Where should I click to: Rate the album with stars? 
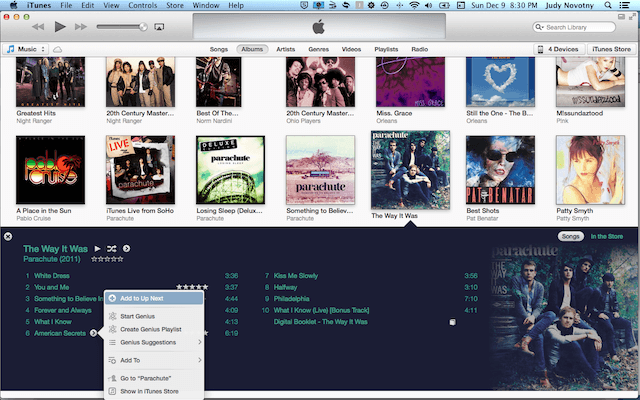pos(107,259)
